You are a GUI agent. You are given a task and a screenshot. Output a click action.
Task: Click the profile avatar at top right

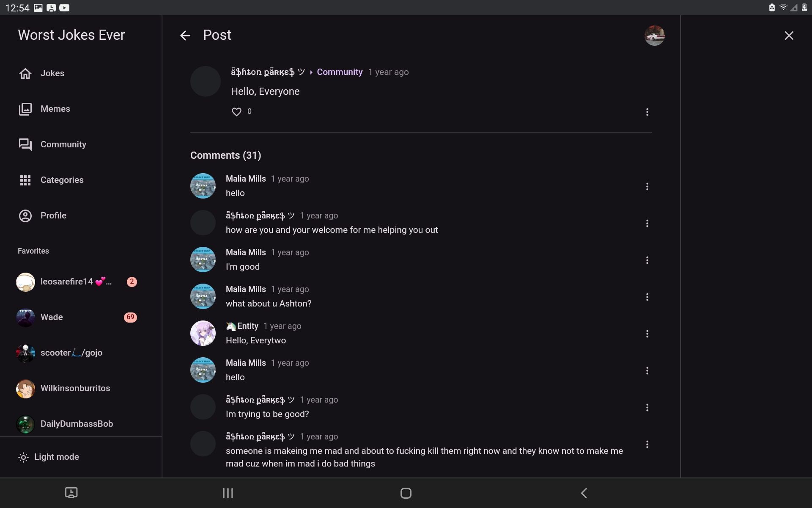pos(654,36)
